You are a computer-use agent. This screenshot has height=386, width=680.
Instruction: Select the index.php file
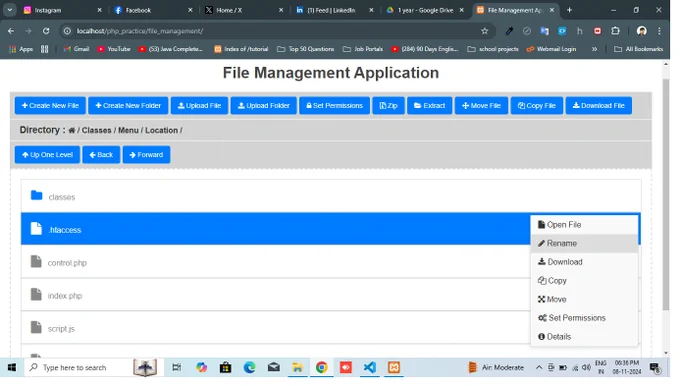[275, 295]
